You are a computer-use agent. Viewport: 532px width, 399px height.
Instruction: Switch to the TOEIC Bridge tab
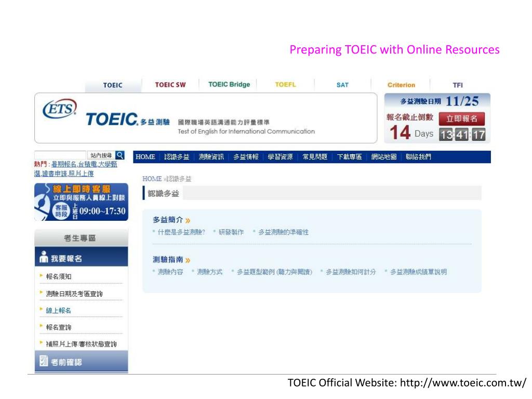(x=229, y=85)
